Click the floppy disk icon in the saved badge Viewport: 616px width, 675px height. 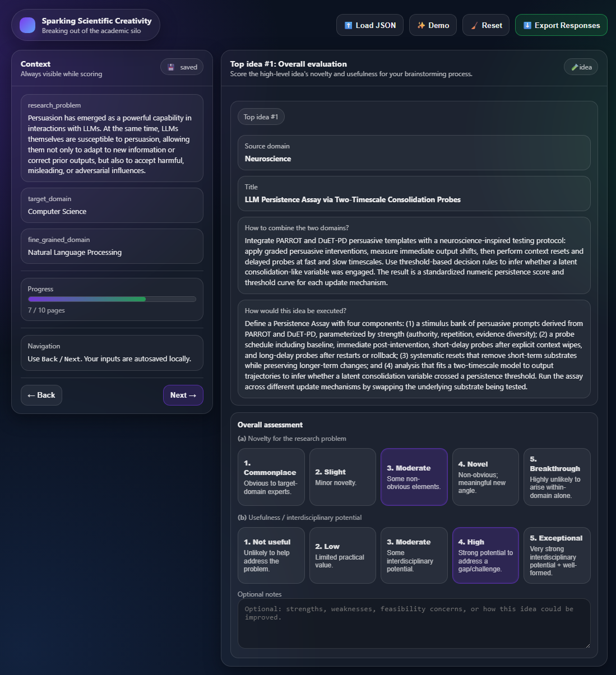click(x=171, y=67)
